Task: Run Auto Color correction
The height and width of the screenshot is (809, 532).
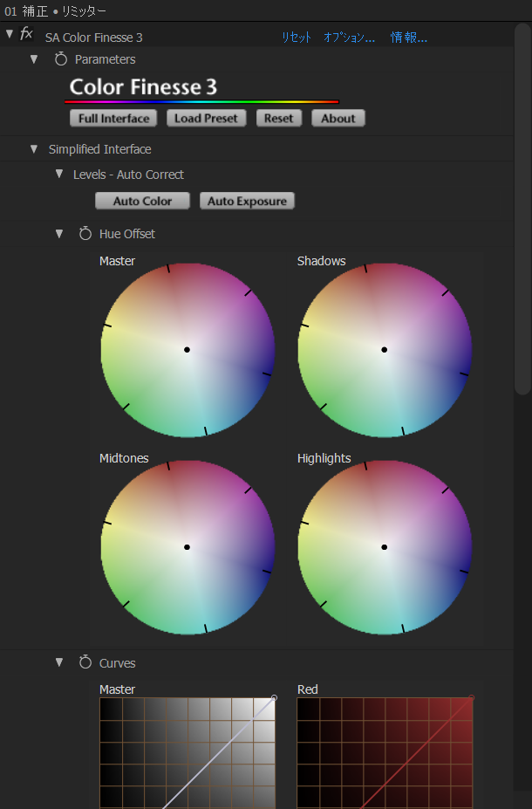Action: pyautogui.click(x=142, y=201)
